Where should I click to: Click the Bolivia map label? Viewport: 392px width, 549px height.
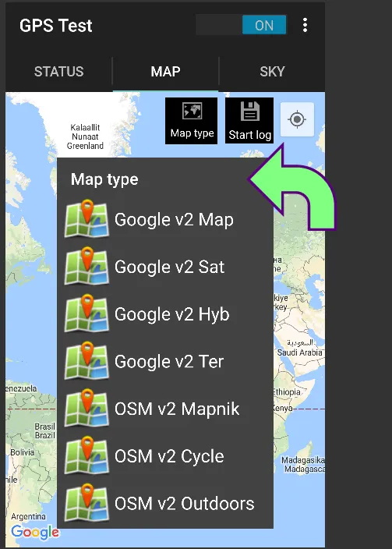[x=23, y=452]
